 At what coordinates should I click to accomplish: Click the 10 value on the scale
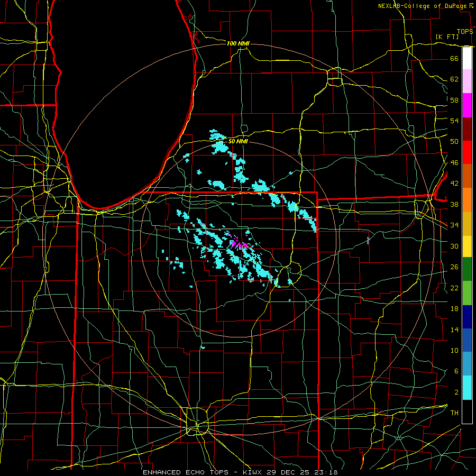point(454,350)
